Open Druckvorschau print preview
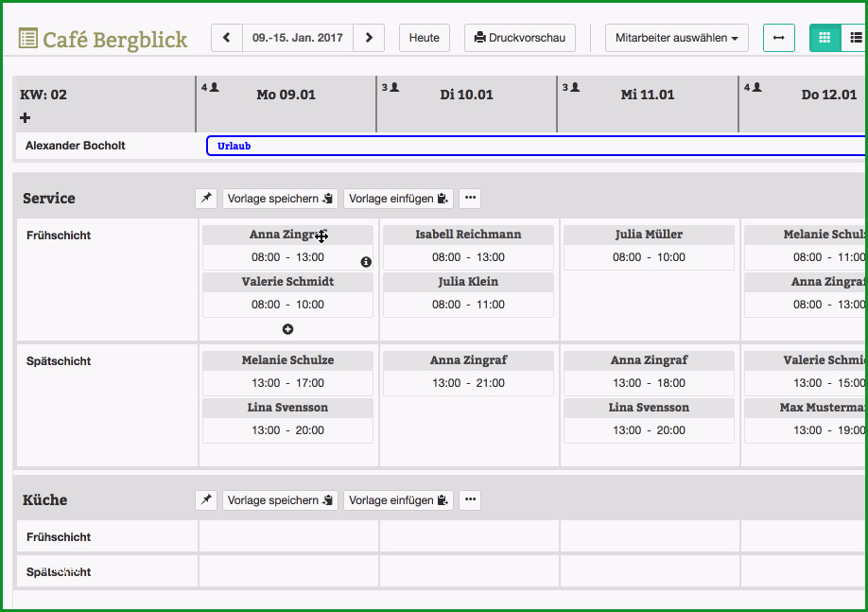The width and height of the screenshot is (868, 612). [x=520, y=38]
